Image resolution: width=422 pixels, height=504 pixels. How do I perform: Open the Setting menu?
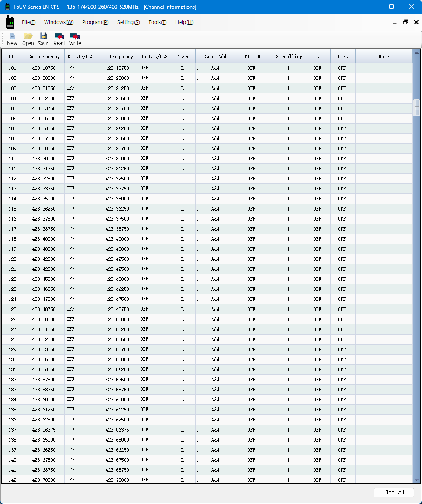tap(128, 22)
